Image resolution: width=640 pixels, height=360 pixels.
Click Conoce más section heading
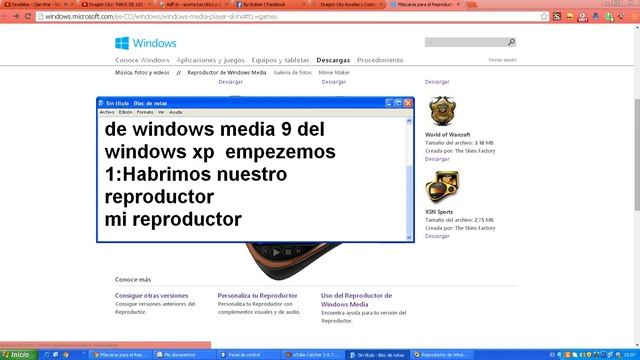click(x=133, y=280)
